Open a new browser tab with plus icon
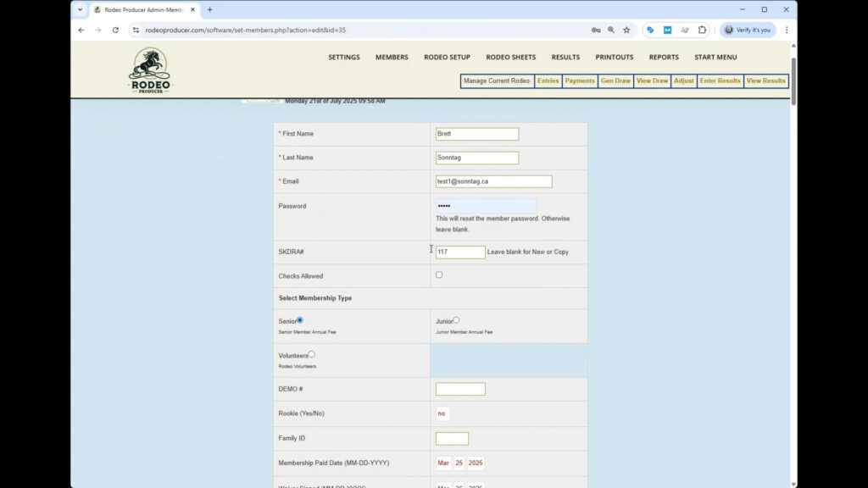Viewport: 868px width, 488px height. pyautogui.click(x=210, y=9)
